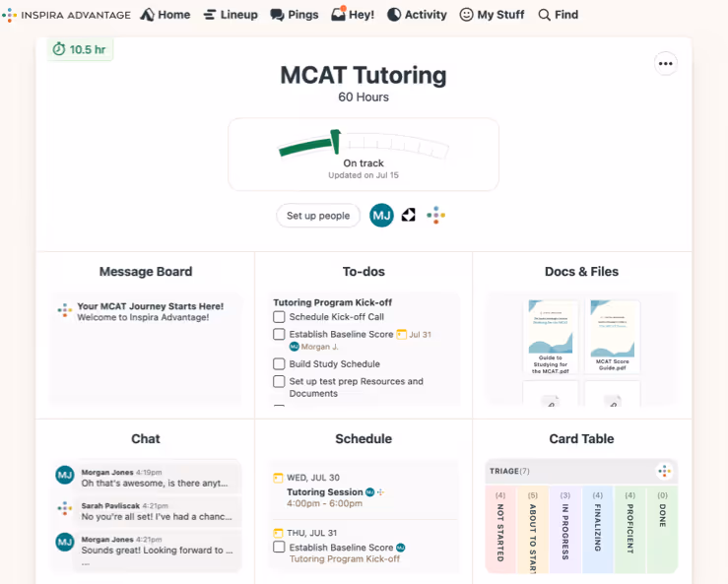Viewport: 728px width, 584px height.
Task: Click the dots icon in the Triage header
Action: [664, 471]
